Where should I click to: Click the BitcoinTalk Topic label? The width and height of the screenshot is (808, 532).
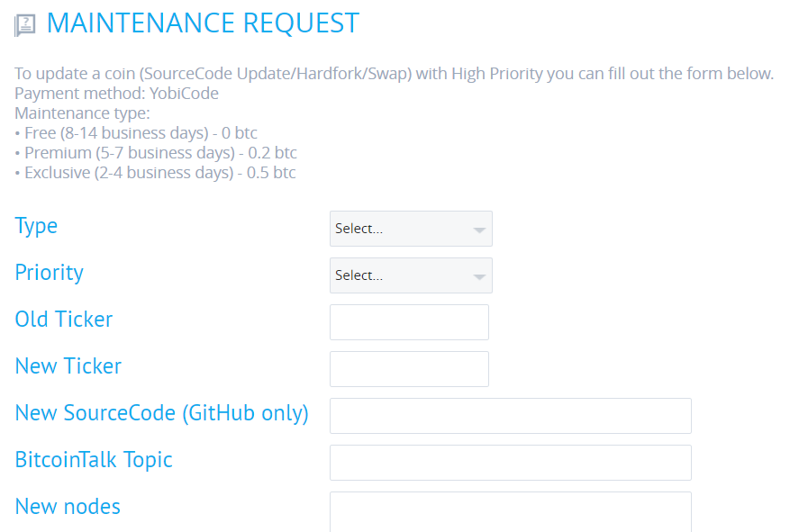94,460
